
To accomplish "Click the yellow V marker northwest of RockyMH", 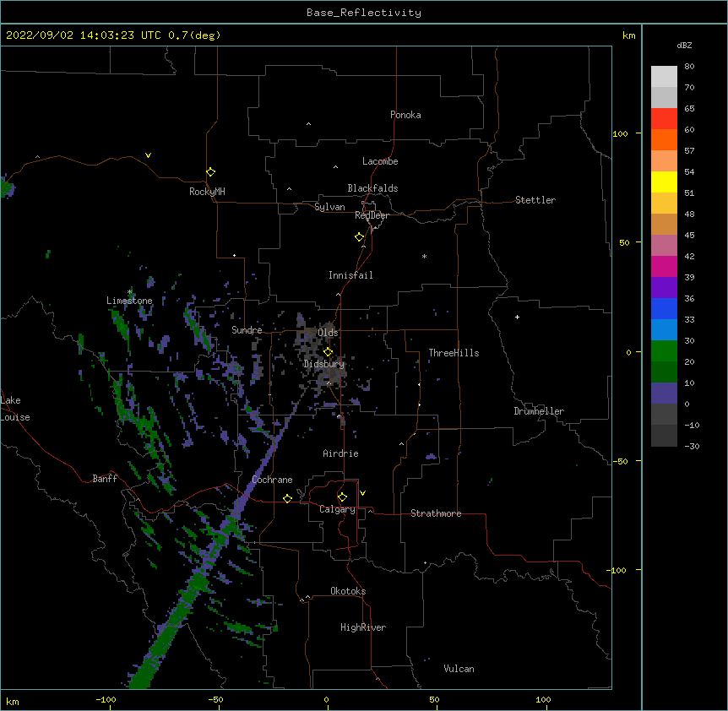I will click(148, 155).
